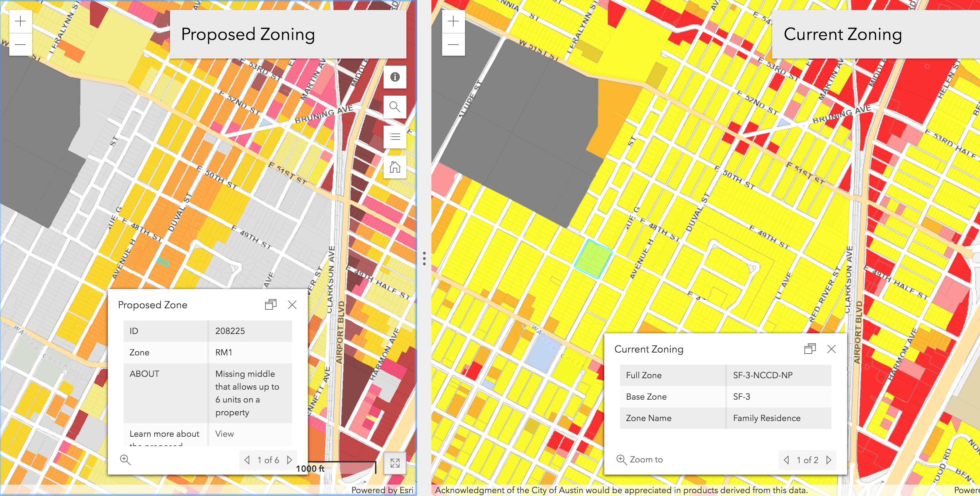Open the map search magnifier tool
The width and height of the screenshot is (980, 496).
tap(395, 107)
